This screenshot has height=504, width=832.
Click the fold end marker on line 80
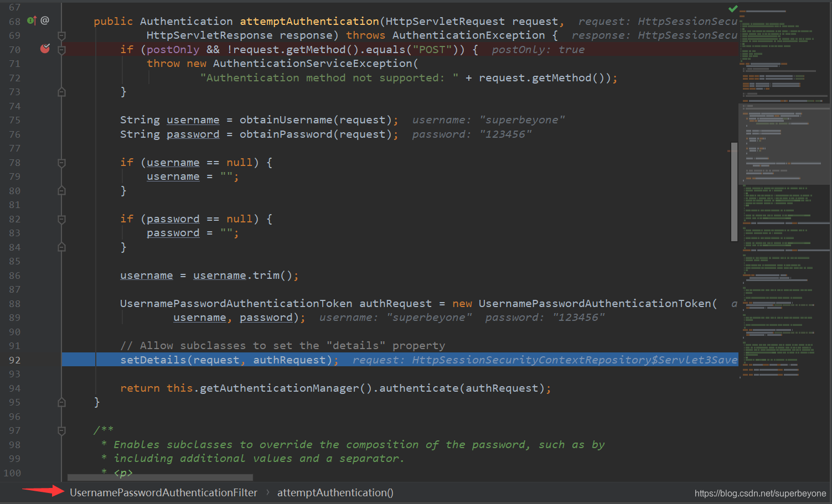[62, 191]
